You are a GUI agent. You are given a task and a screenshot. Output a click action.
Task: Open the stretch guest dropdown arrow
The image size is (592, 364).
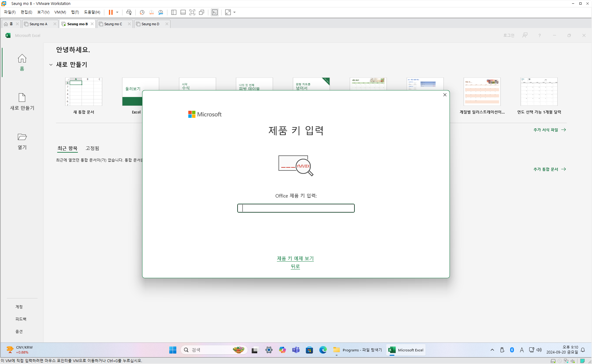click(x=234, y=12)
